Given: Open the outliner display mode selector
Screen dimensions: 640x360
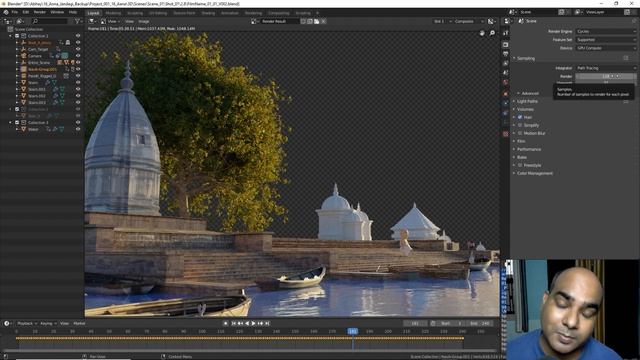Looking at the screenshot, I should [x=20, y=21].
